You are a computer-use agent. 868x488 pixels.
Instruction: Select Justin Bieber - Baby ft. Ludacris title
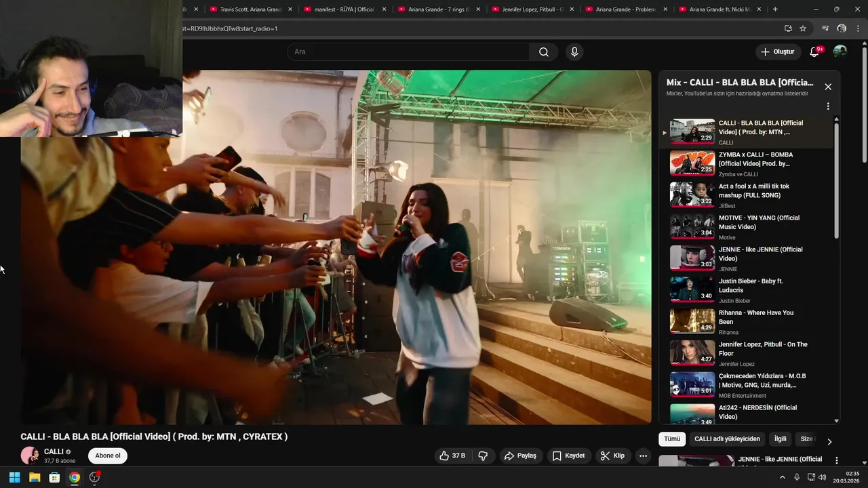pos(751,285)
